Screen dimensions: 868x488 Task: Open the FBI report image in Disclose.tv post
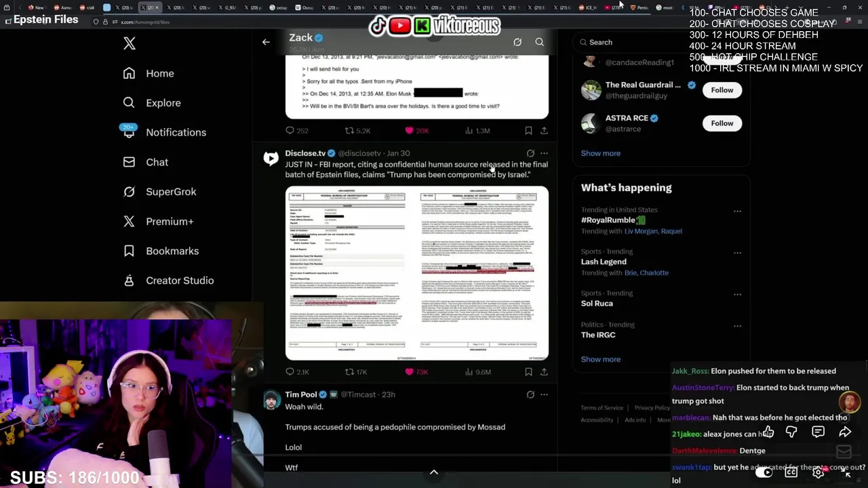point(417,273)
